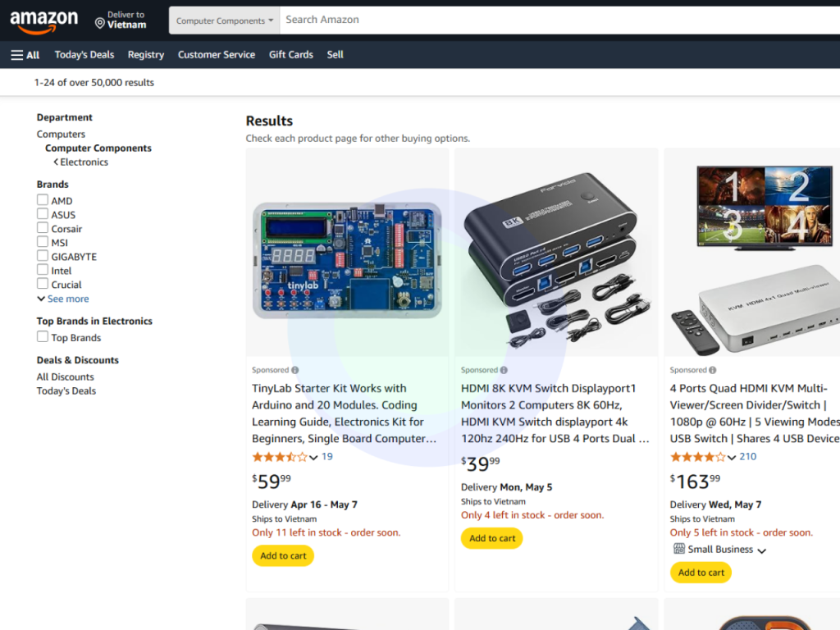Add TinyLab Starter Kit to cart
This screenshot has height=630, width=840.
[x=283, y=555]
